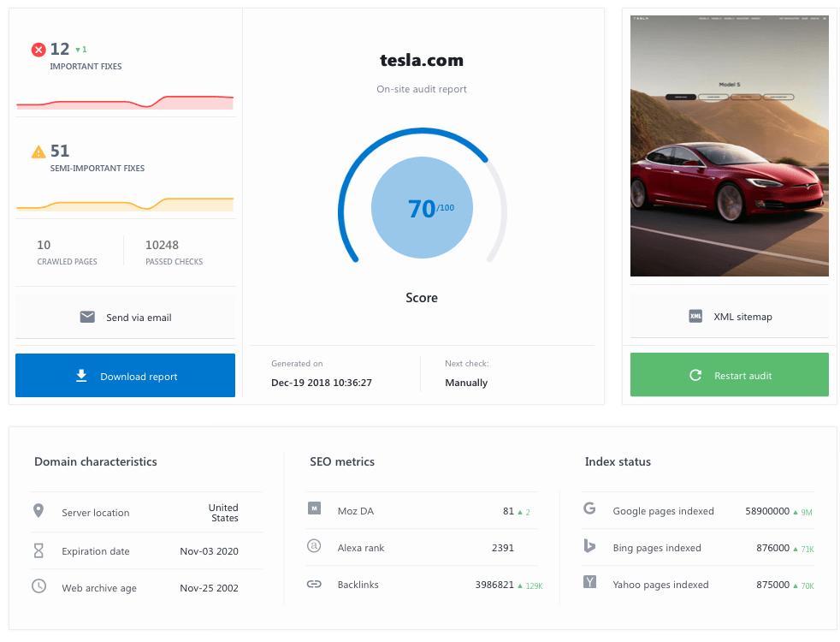Click the tesla.com domain title
The image size is (840, 642).
(422, 60)
